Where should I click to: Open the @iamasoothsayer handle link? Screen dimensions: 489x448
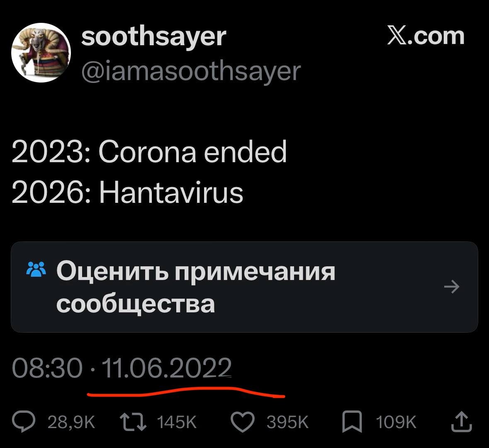pos(191,72)
